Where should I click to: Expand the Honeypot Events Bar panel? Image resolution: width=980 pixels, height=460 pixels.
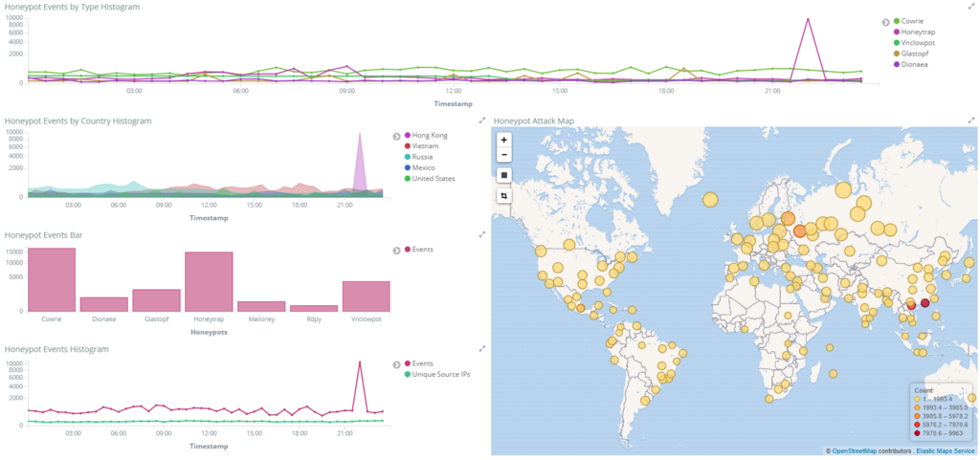482,234
